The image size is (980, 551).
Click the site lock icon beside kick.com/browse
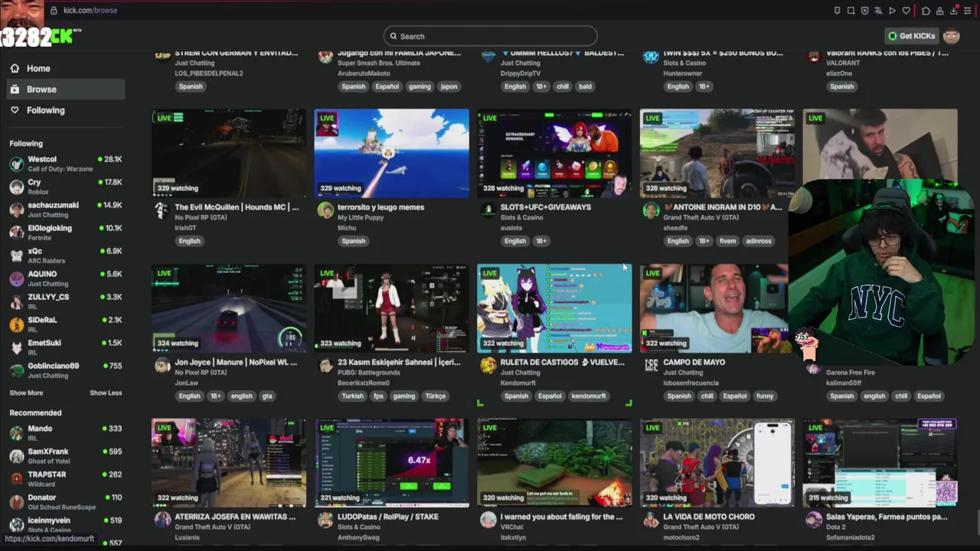54,11
